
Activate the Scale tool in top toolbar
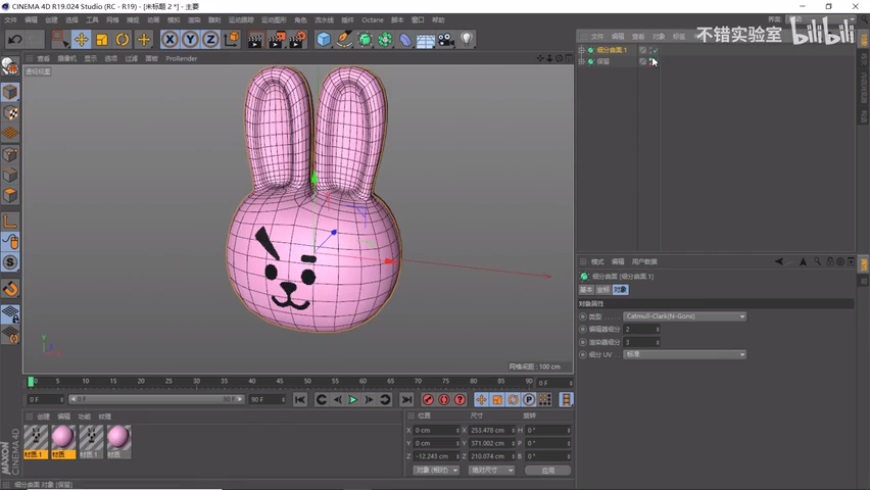tap(102, 39)
